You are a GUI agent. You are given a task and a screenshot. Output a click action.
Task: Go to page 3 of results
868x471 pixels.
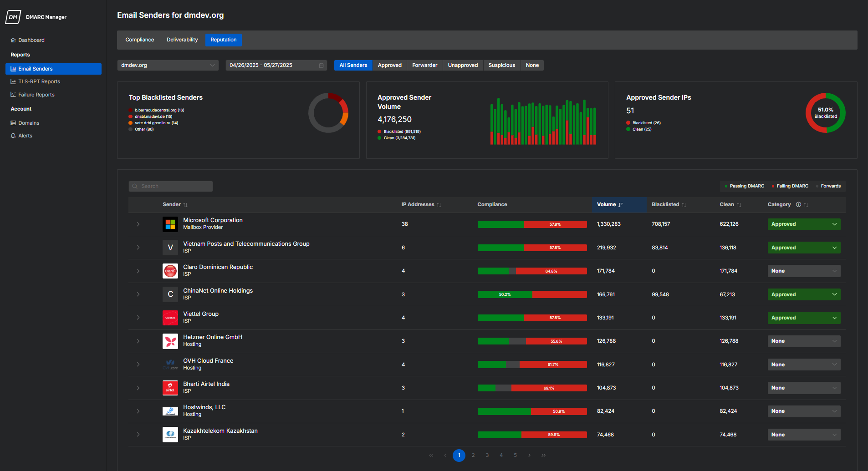(487, 456)
